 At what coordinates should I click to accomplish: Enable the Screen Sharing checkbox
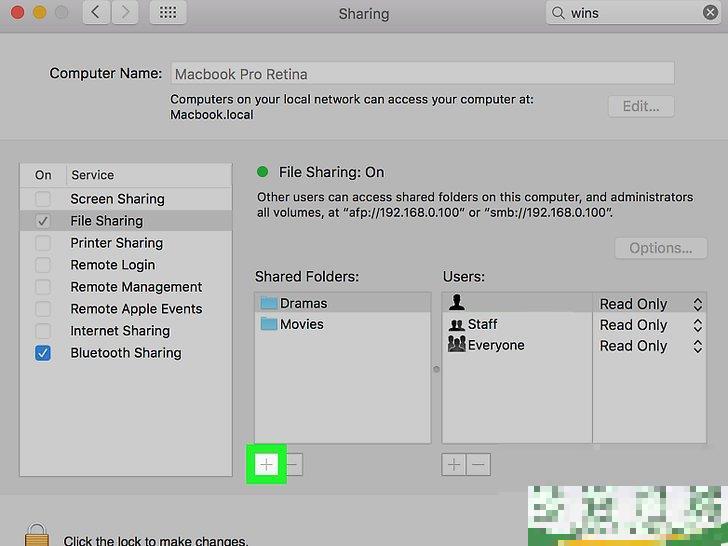[x=43, y=199]
